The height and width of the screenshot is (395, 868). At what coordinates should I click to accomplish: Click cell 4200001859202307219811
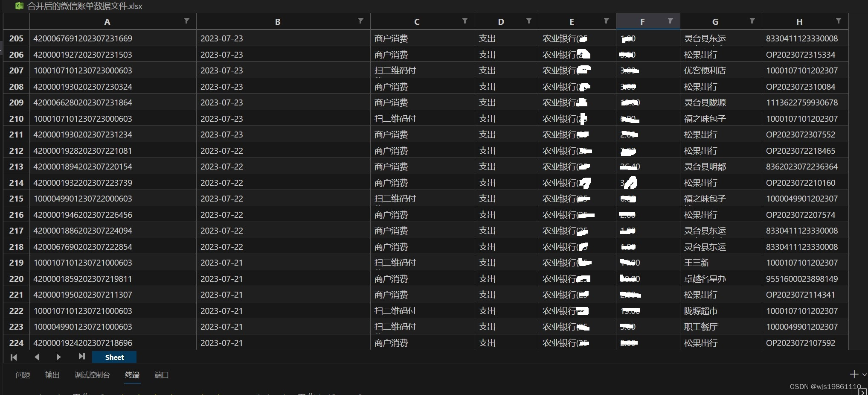tap(113, 279)
